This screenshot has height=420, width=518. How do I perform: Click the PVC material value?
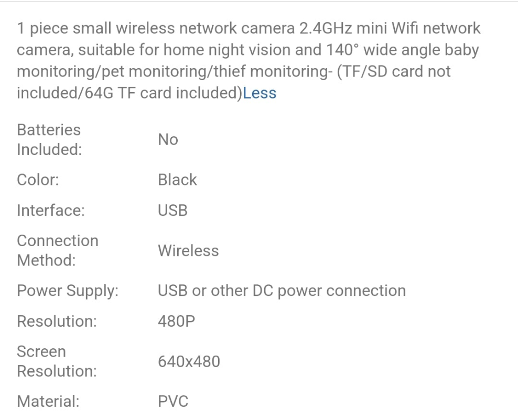[x=172, y=402]
